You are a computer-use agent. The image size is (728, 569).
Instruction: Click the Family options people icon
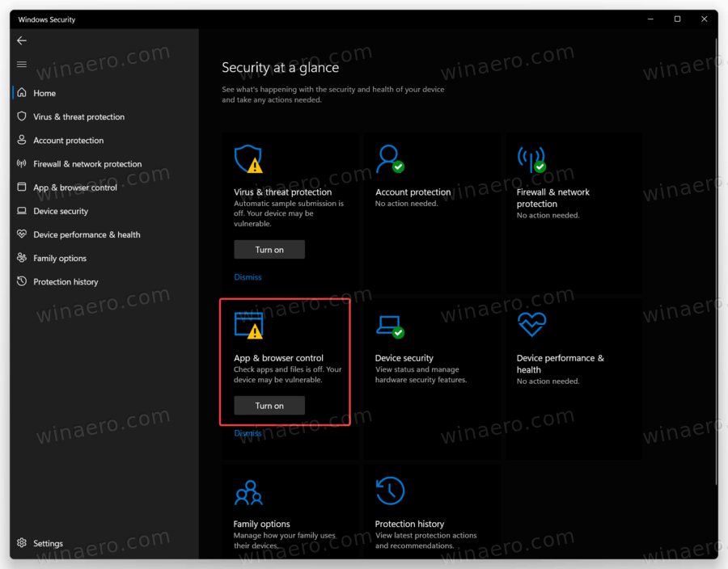[248, 491]
